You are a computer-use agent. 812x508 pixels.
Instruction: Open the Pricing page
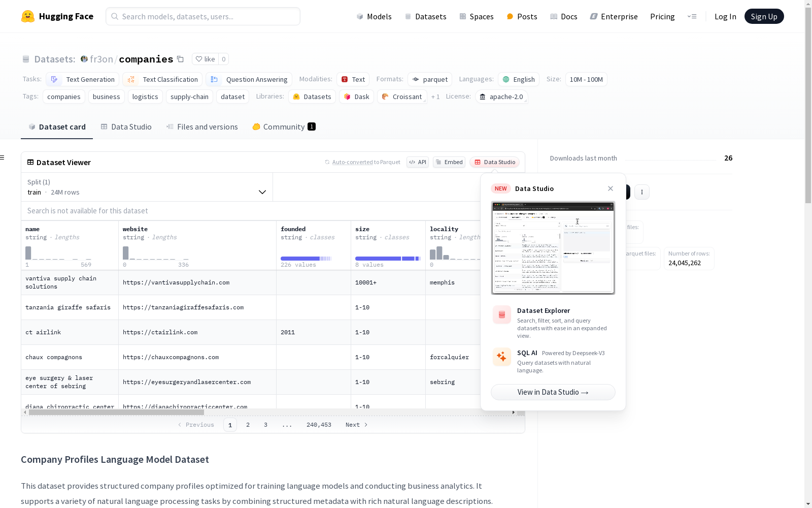[x=662, y=16]
